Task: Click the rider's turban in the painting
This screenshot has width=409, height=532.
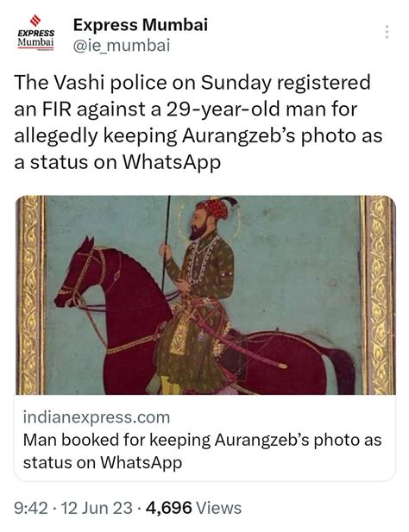Action: pyautogui.click(x=213, y=209)
